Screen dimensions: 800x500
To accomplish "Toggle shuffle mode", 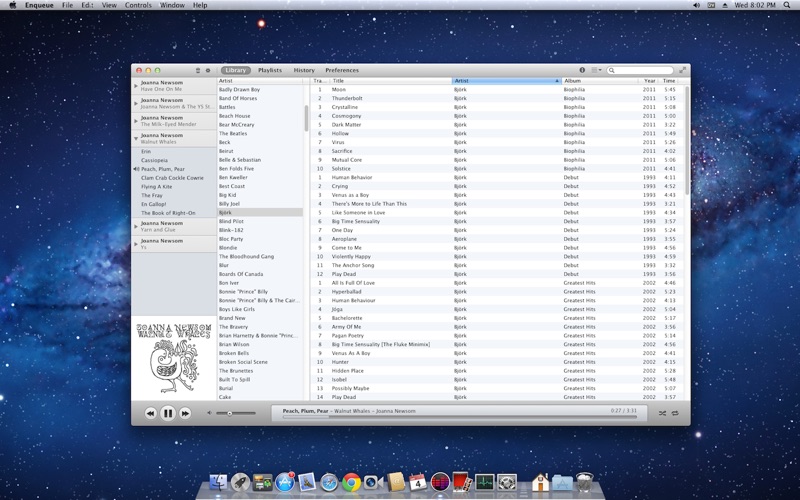I will (662, 413).
